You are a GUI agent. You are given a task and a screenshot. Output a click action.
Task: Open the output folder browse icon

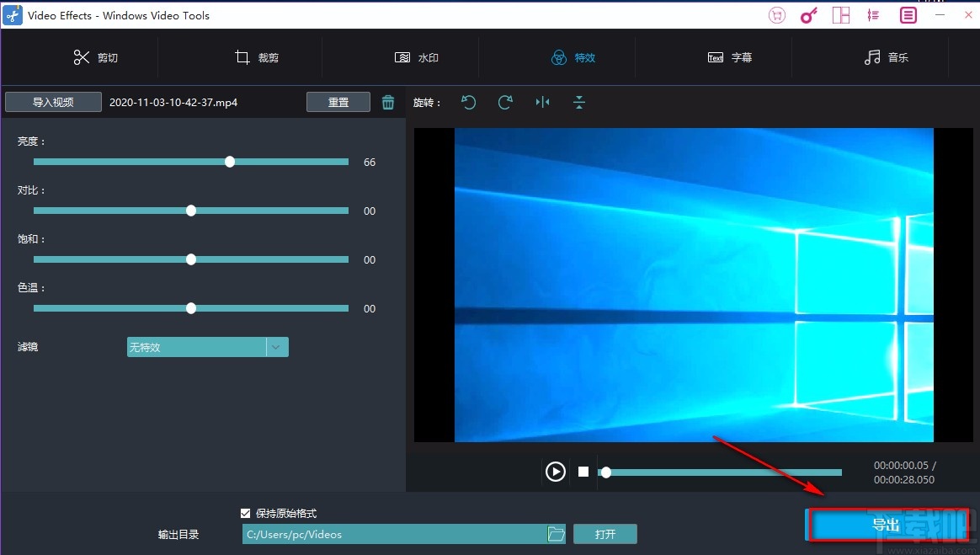(556, 533)
